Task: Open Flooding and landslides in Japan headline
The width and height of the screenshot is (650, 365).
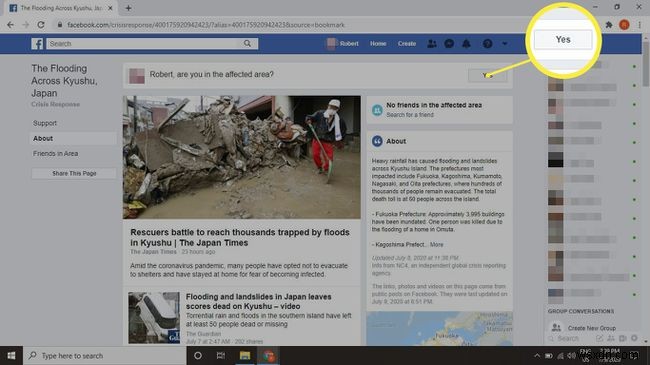Action: 258,302
